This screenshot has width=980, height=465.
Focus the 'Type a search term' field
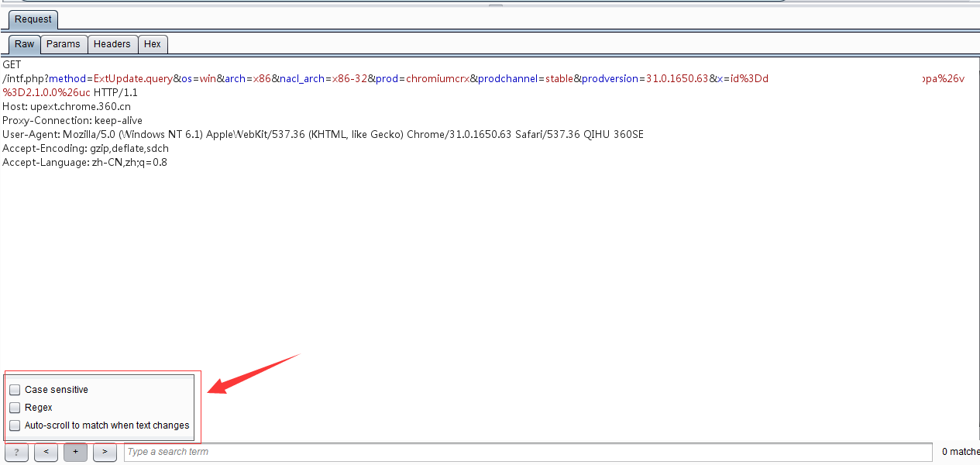click(x=527, y=452)
